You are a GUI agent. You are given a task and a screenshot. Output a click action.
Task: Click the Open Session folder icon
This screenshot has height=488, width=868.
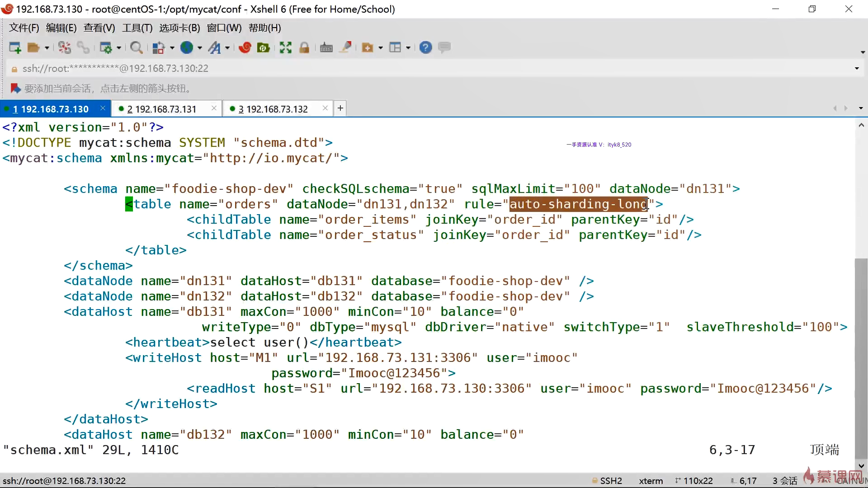click(33, 47)
